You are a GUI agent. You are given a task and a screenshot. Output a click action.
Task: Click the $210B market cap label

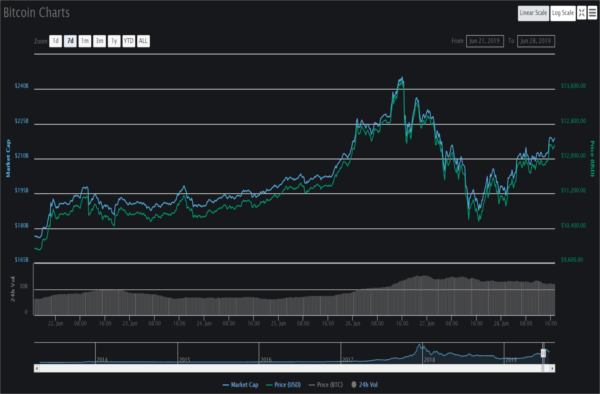(21, 156)
